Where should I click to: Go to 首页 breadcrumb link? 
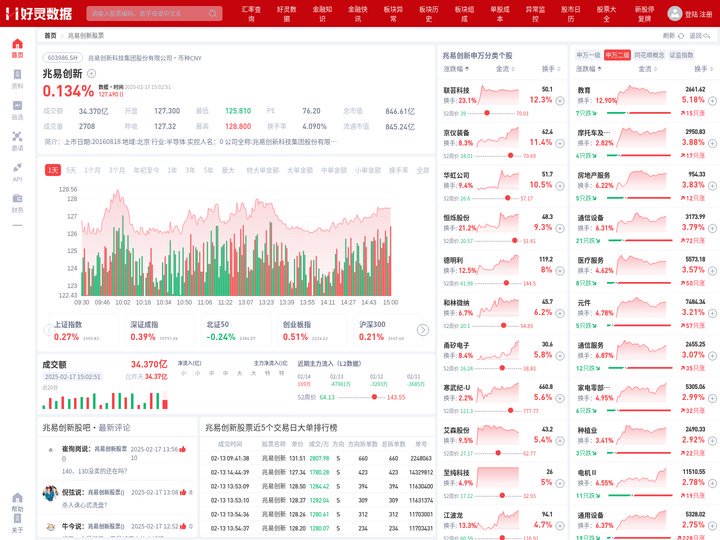(x=50, y=35)
